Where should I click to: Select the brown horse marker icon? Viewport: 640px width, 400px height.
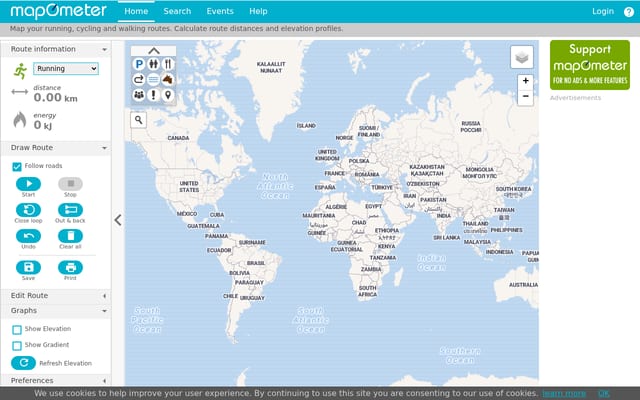(168, 79)
